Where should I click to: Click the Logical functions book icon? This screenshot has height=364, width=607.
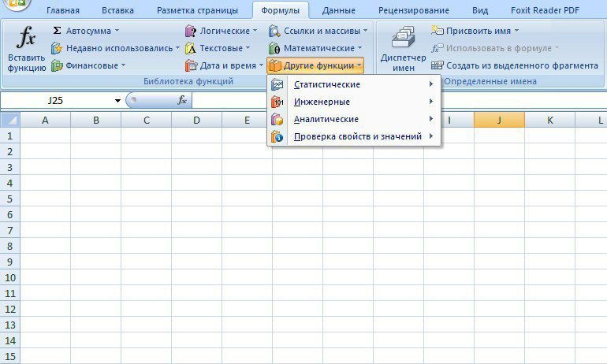(191, 31)
